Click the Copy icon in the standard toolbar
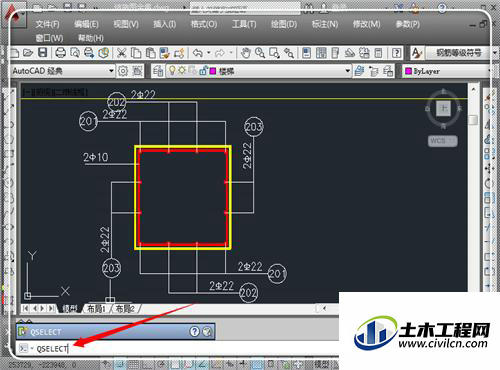The height and width of the screenshot is (370, 500). click(x=136, y=53)
